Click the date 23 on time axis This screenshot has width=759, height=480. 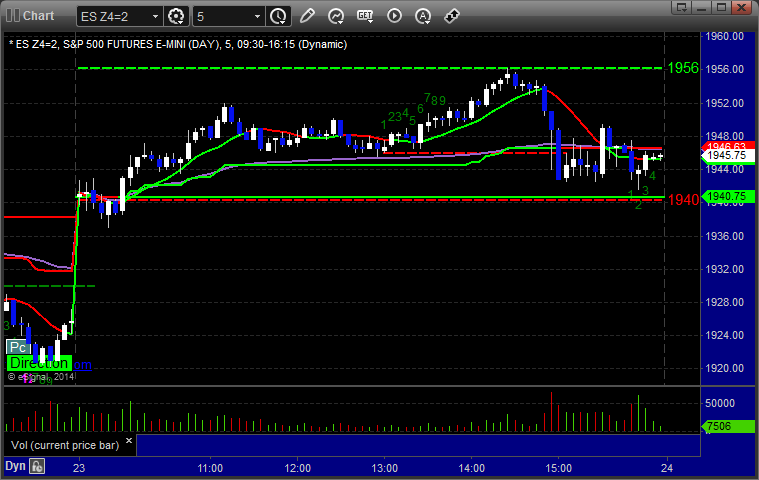(x=79, y=468)
